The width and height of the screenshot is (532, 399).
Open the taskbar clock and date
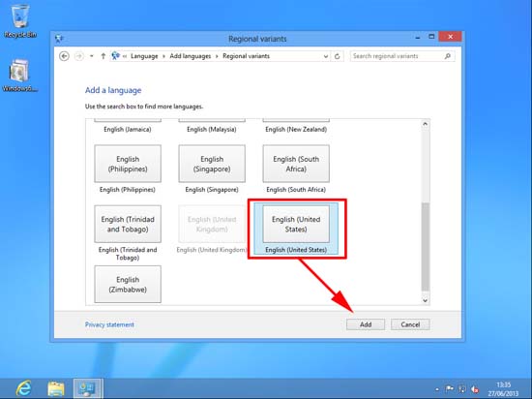click(503, 389)
